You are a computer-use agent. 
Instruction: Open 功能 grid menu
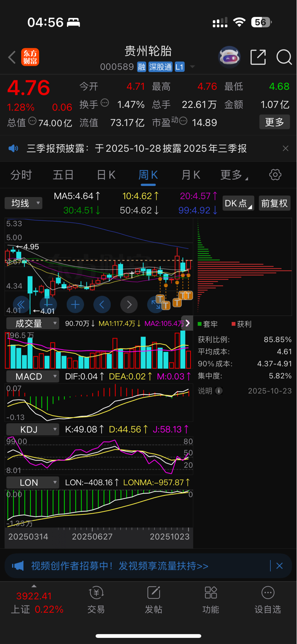210,600
